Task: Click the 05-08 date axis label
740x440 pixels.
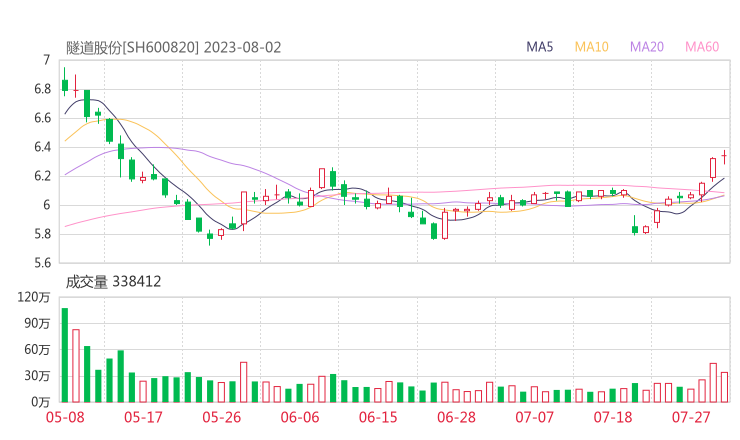Action: coord(65,417)
